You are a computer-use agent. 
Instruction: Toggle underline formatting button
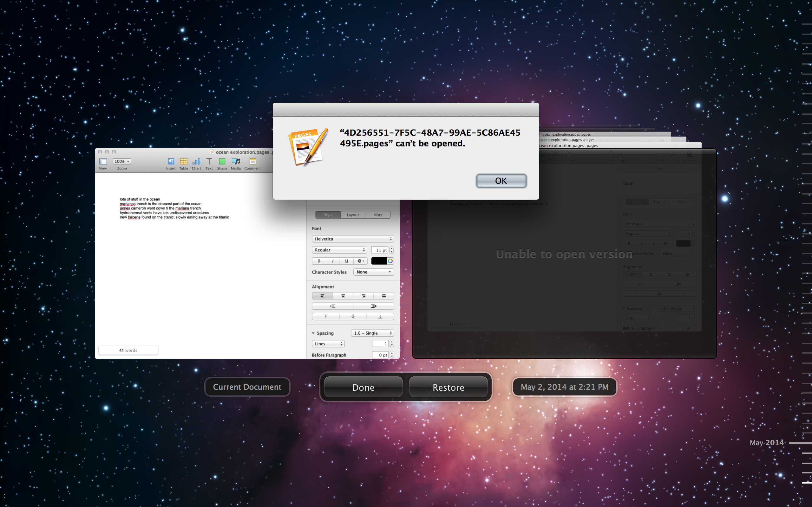(346, 261)
